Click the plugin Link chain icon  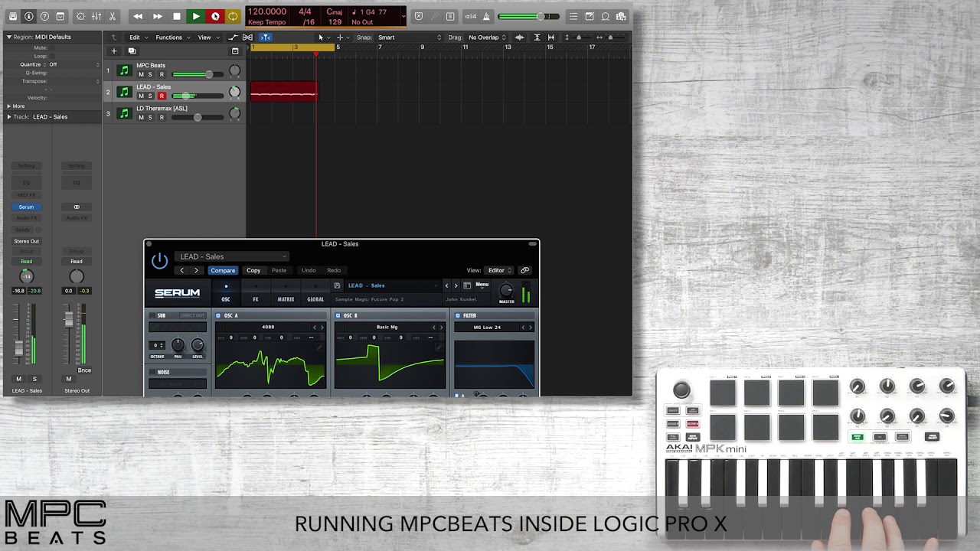pos(524,270)
